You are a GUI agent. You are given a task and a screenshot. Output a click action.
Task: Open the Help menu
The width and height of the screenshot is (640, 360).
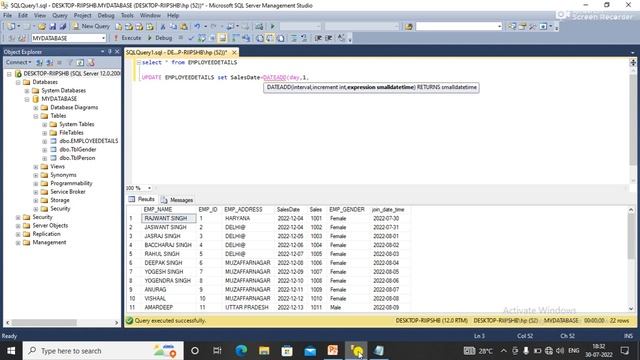(x=173, y=16)
